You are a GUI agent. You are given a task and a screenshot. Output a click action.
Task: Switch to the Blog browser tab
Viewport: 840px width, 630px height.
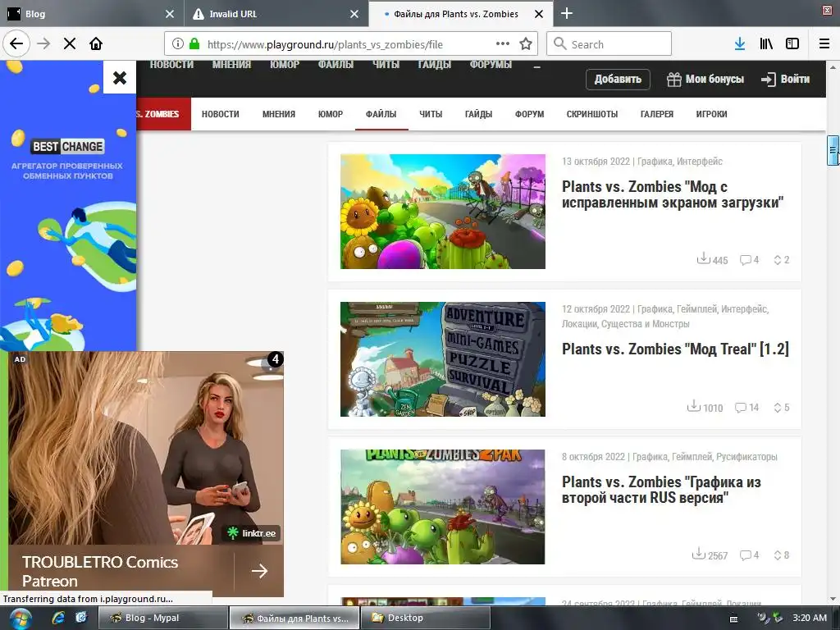92,14
